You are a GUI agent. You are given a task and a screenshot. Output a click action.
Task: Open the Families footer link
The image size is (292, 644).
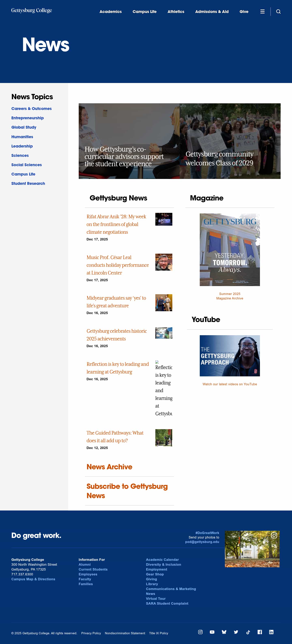(86, 584)
